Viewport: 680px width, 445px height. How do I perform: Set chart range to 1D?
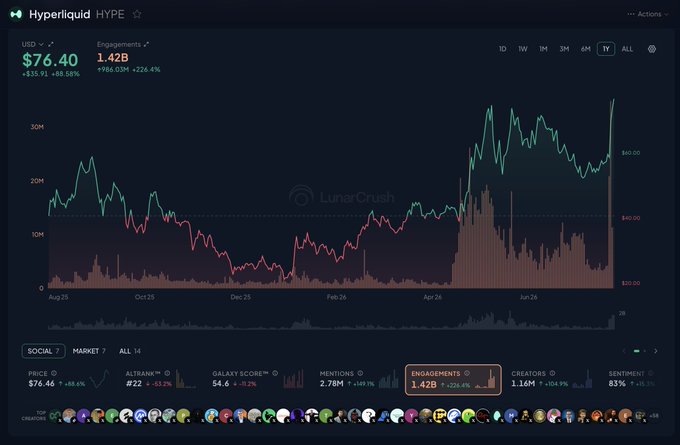coord(502,49)
